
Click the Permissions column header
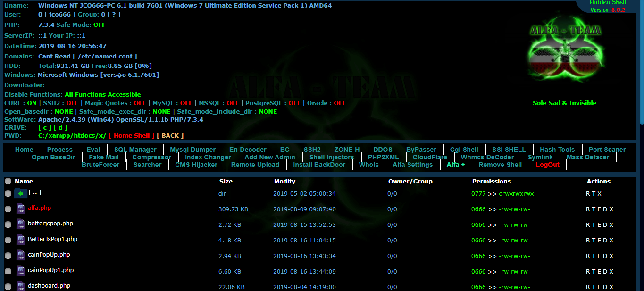(492, 181)
